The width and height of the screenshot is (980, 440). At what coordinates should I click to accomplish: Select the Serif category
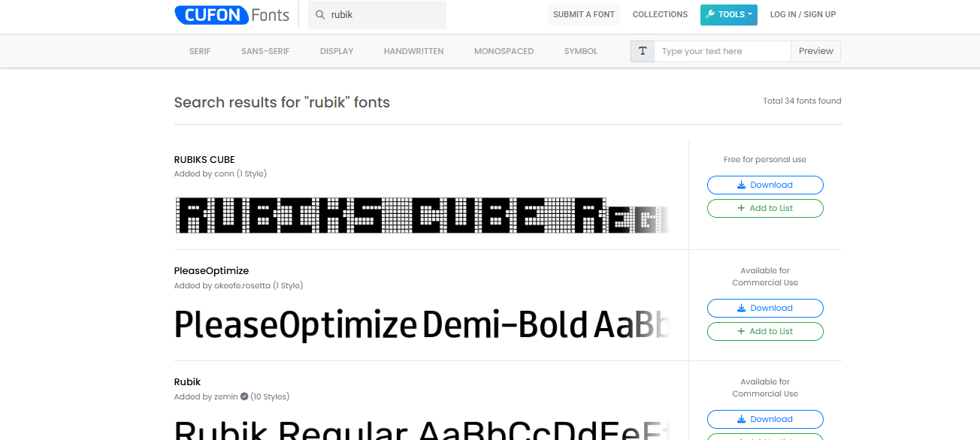coord(200,51)
